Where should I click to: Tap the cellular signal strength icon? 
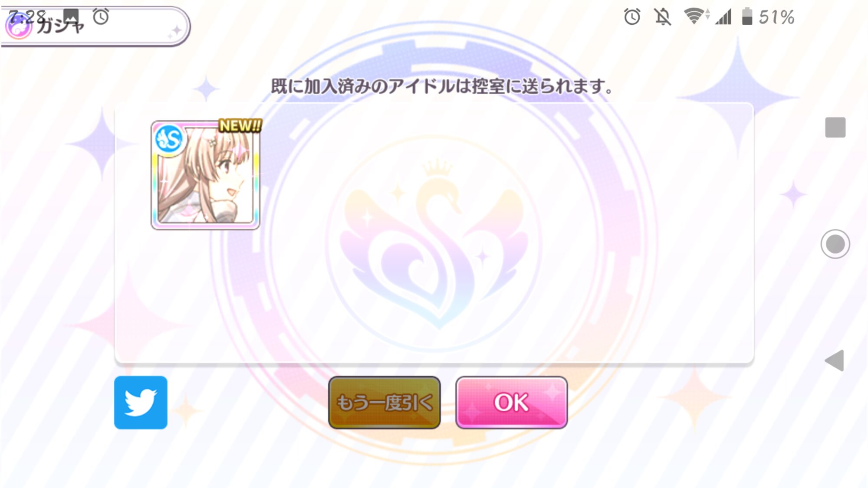point(724,17)
